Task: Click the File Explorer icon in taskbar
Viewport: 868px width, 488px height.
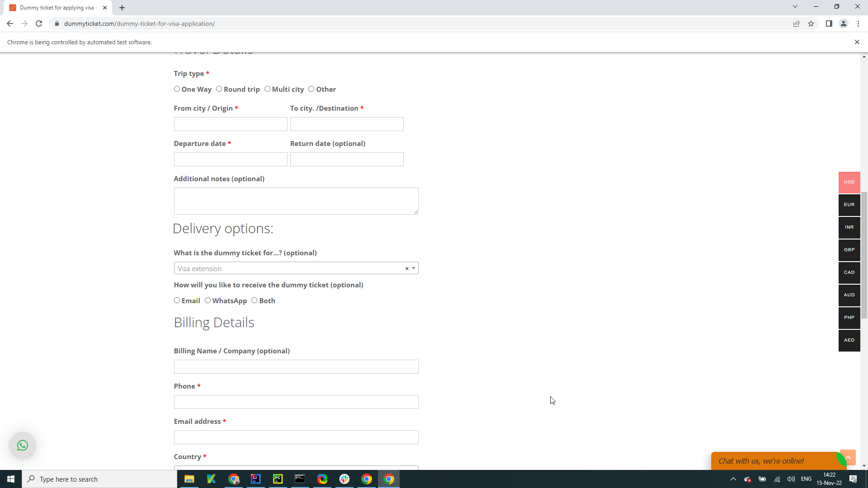Action: [189, 479]
